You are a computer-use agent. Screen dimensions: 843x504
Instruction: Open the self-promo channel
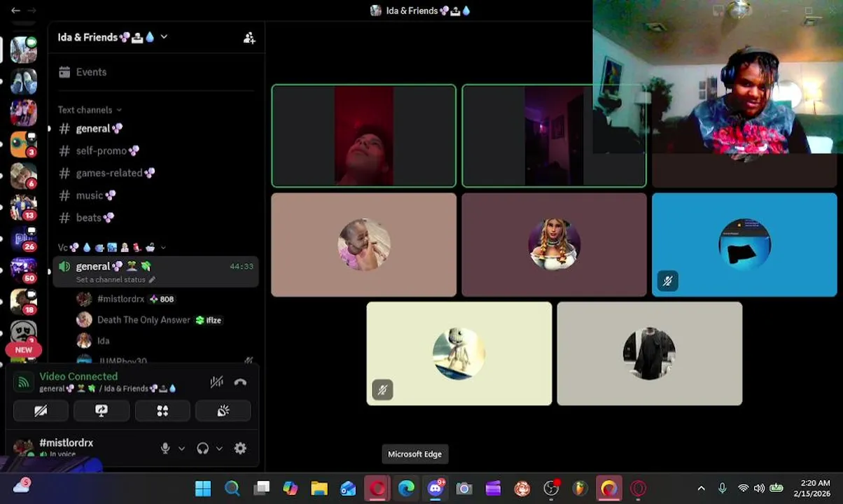pos(155,150)
